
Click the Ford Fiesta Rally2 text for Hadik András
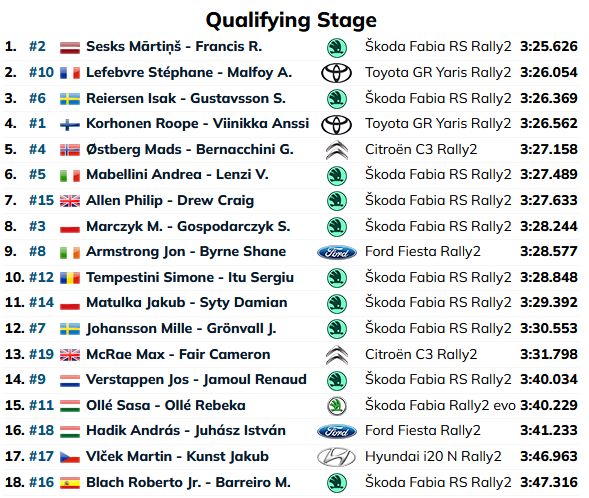click(x=423, y=430)
